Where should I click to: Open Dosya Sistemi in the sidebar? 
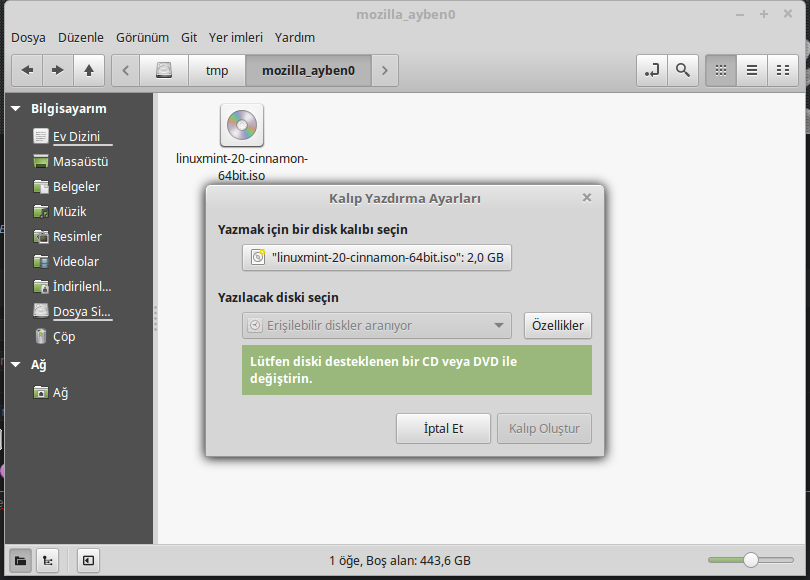[72, 311]
